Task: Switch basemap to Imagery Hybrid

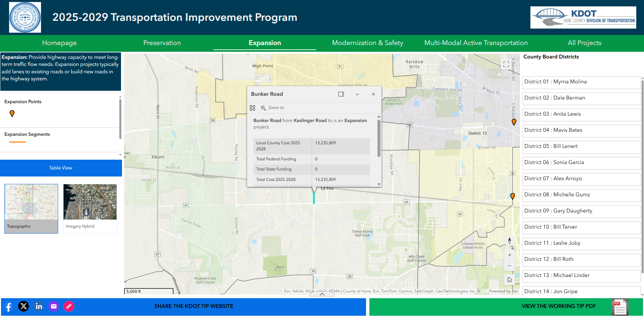Action: pyautogui.click(x=90, y=208)
